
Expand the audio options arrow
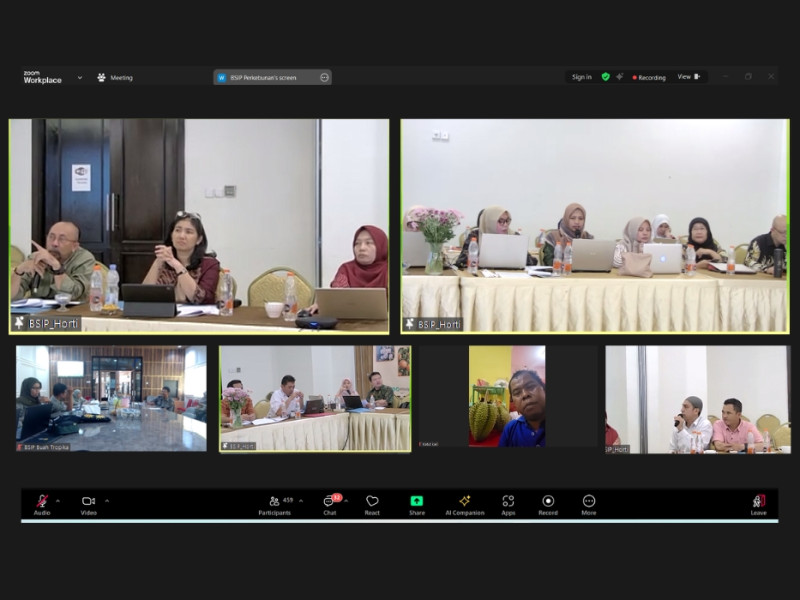pyautogui.click(x=58, y=500)
